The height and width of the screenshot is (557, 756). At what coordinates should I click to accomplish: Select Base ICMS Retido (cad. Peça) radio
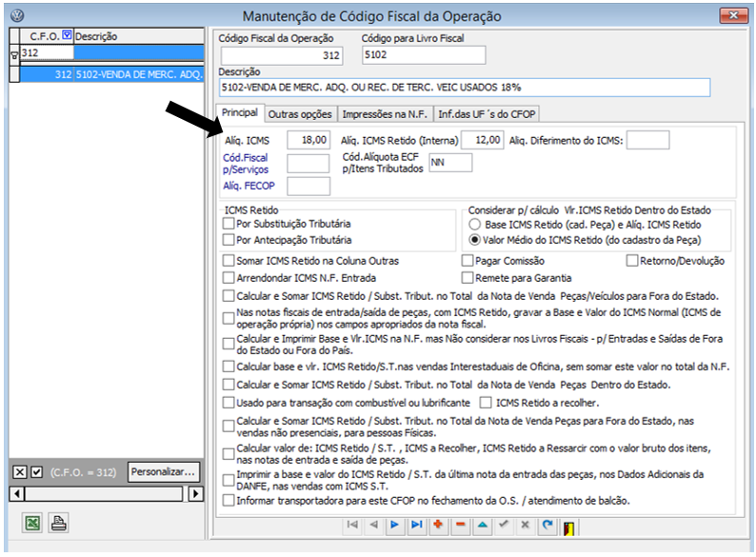pos(475,225)
